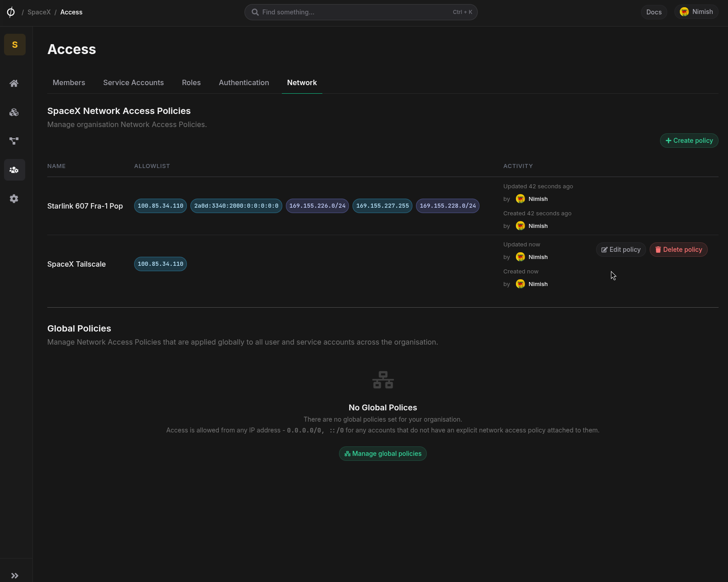Click the Create policy button
The height and width of the screenshot is (582, 728).
click(x=689, y=141)
